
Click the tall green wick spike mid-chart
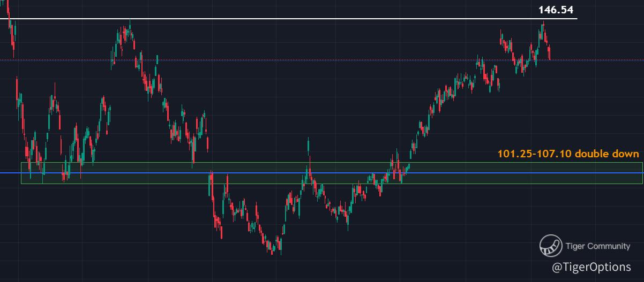pos(309,153)
